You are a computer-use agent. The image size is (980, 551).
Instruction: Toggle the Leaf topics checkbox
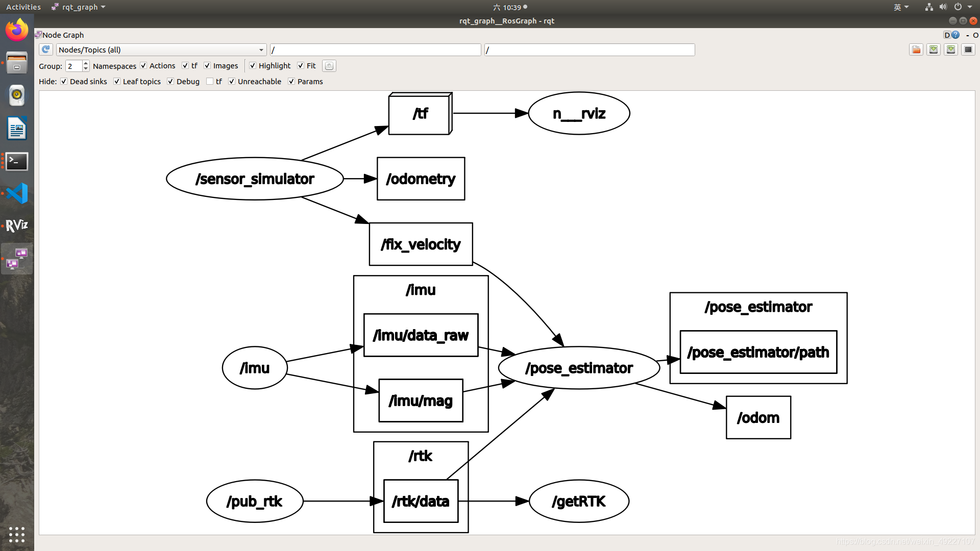(117, 82)
